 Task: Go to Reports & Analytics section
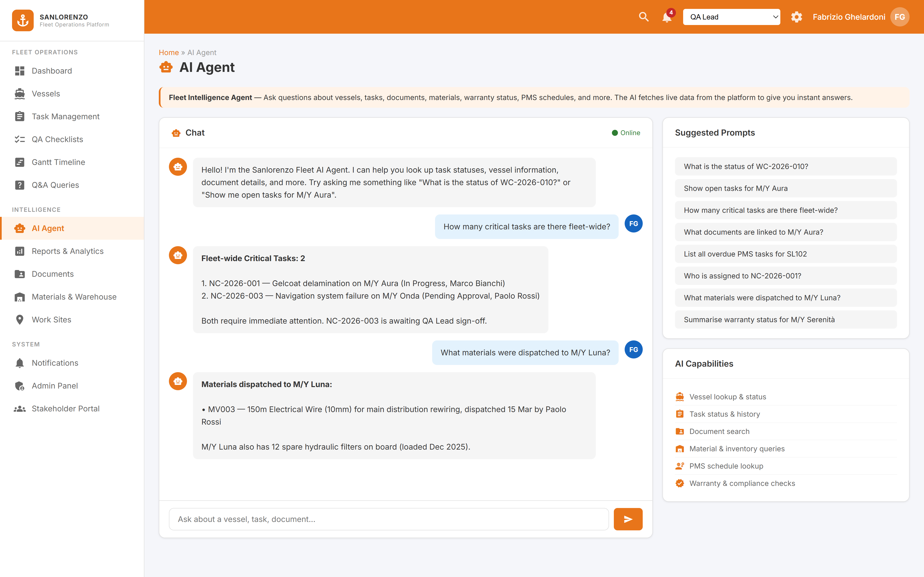coord(67,251)
